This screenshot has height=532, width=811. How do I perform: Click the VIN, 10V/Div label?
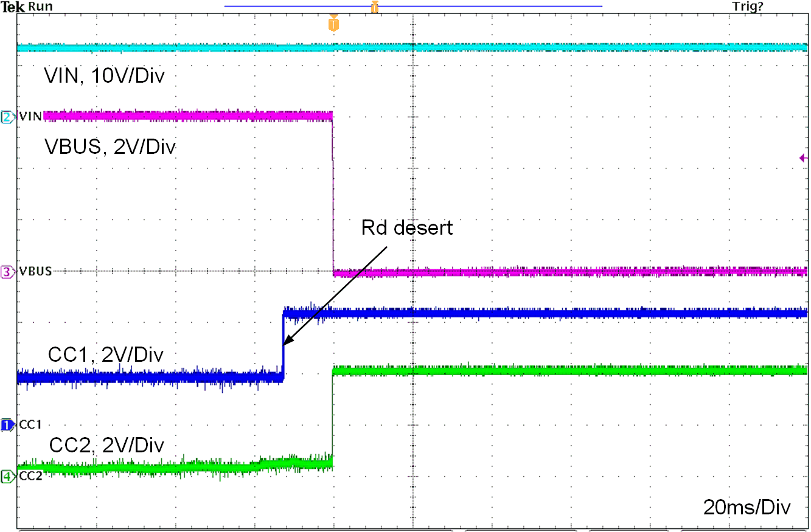[104, 76]
